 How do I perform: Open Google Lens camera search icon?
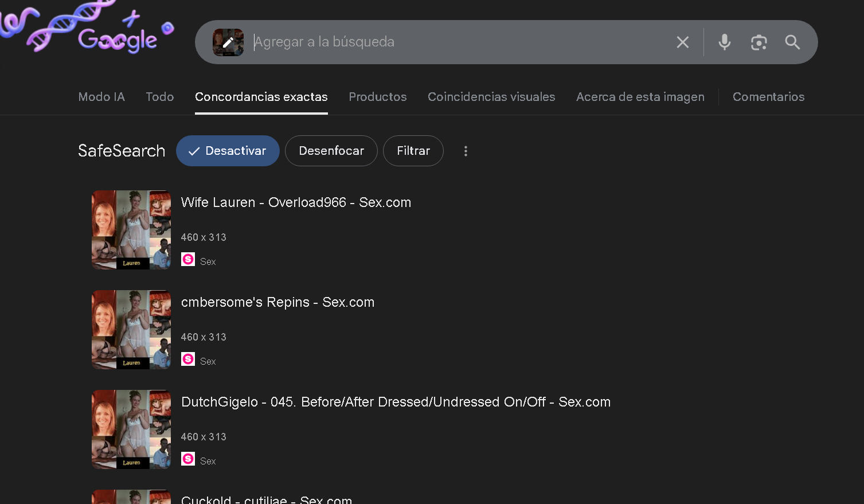[759, 42]
